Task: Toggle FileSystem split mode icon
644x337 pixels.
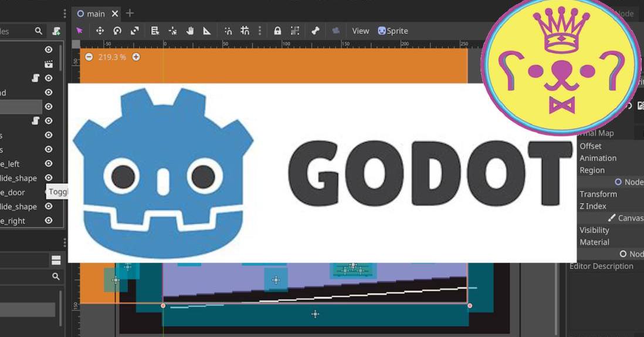Action: pos(56,260)
